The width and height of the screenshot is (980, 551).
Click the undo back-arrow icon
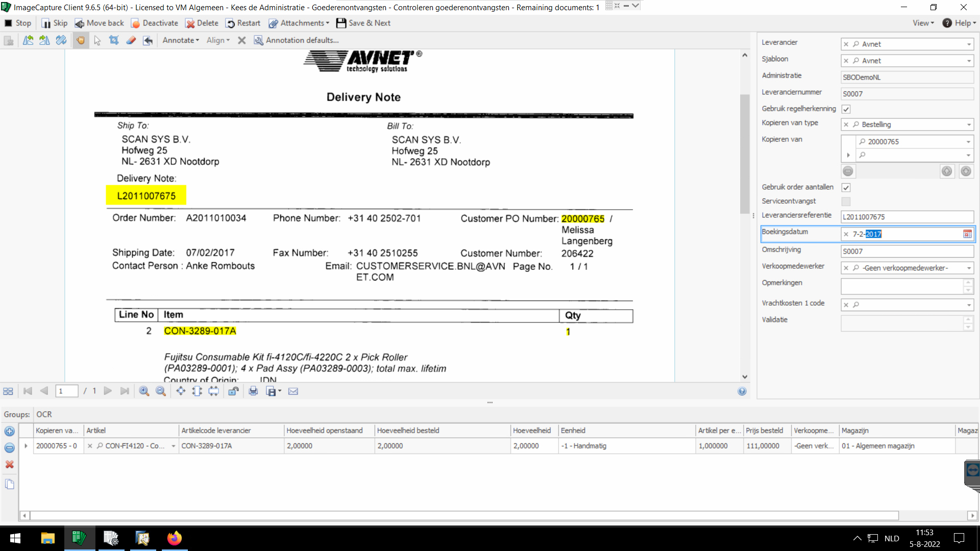point(148,40)
